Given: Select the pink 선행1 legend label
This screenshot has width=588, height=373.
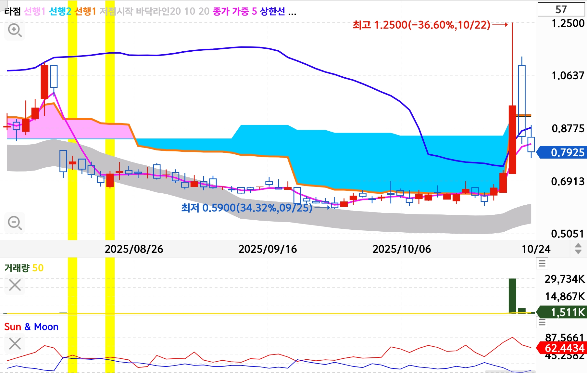Looking at the screenshot, I should [x=34, y=11].
